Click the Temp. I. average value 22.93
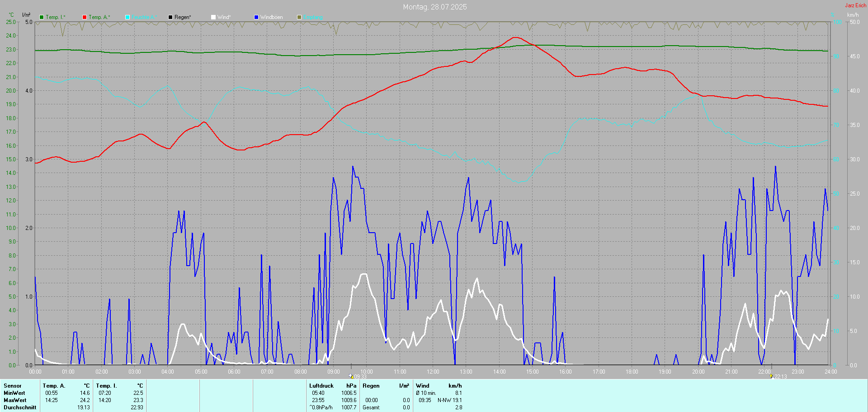The width and height of the screenshot is (868, 412). pyautogui.click(x=137, y=407)
